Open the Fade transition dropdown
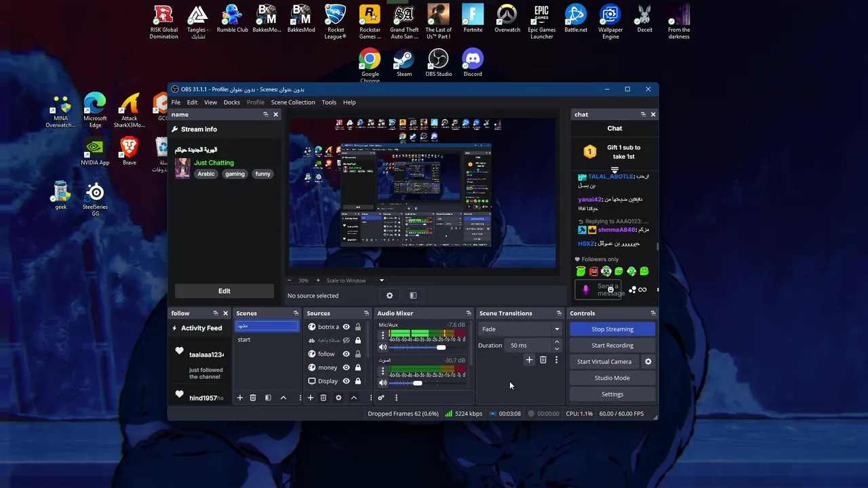The height and width of the screenshot is (488, 868). pos(520,329)
